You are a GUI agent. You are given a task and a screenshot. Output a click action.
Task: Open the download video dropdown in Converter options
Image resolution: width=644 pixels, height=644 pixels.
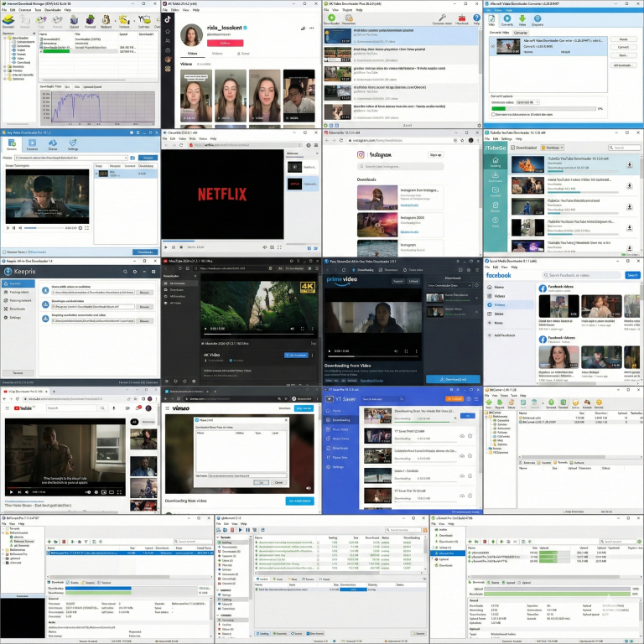(x=527, y=101)
